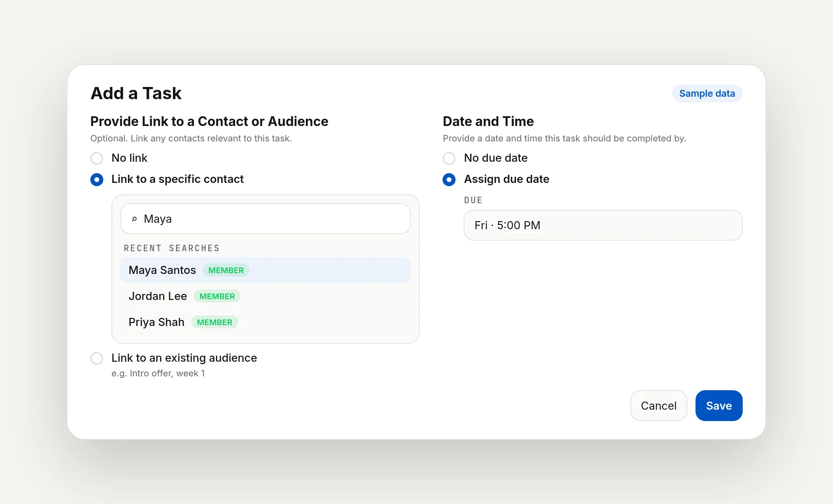Image resolution: width=833 pixels, height=504 pixels.
Task: Pick Priya Shah from recent searches
Action: (x=265, y=322)
